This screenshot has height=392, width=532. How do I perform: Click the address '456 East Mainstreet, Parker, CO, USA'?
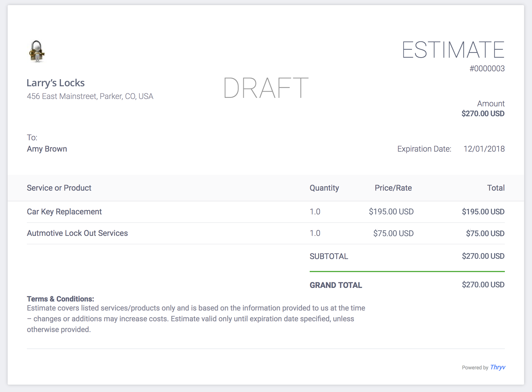[90, 96]
